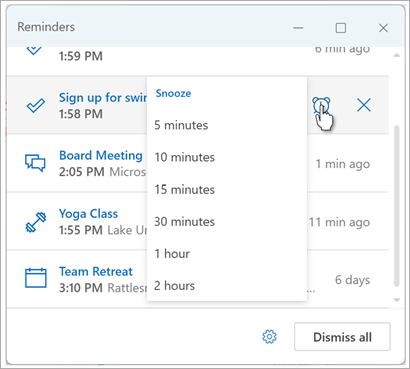Viewport: 410px width, 369px height.
Task: Click the '1:58 PM' time text
Action: 81,114
